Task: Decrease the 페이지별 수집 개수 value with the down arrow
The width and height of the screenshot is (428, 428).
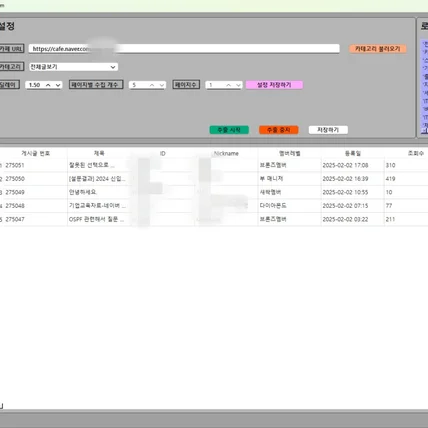Action: click(x=162, y=85)
